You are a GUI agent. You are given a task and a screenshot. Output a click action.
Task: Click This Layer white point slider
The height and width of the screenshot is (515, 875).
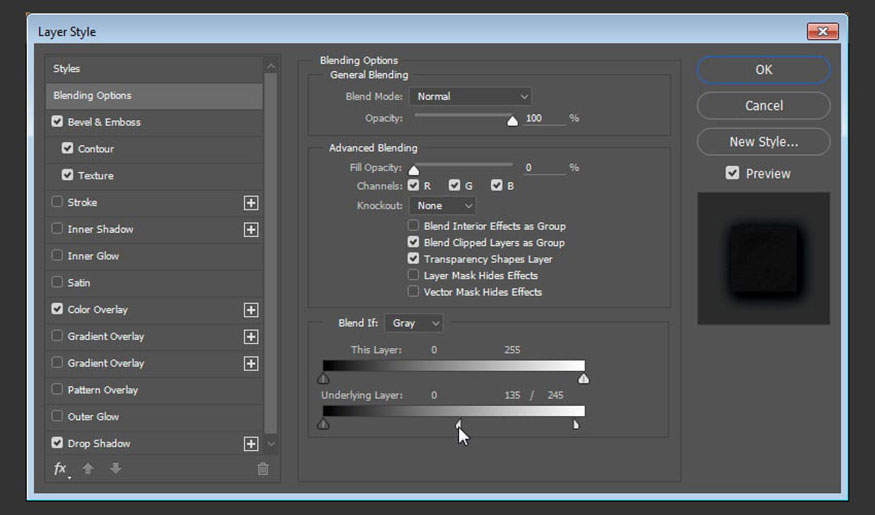tap(584, 379)
